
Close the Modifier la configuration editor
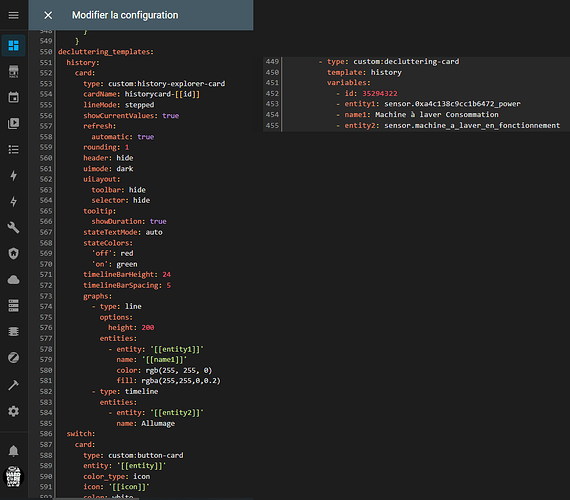[48, 15]
